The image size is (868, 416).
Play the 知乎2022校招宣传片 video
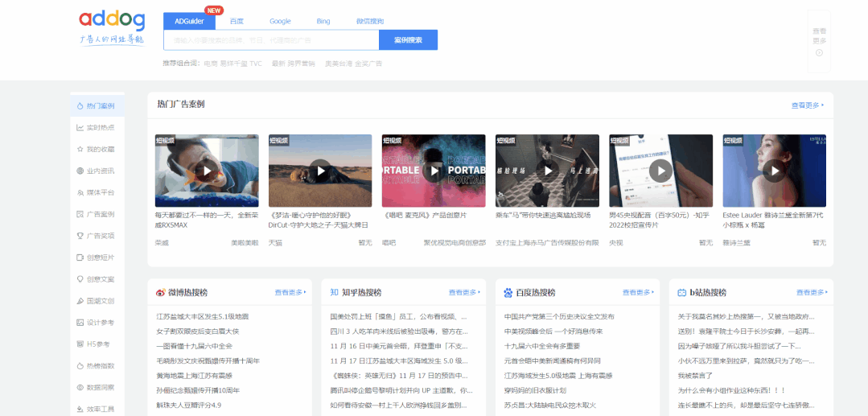(660, 171)
